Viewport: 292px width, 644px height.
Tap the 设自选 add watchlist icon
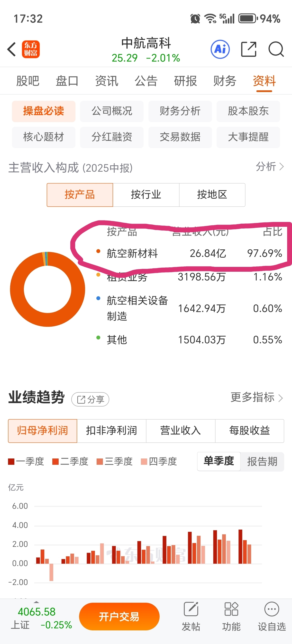coord(272,609)
